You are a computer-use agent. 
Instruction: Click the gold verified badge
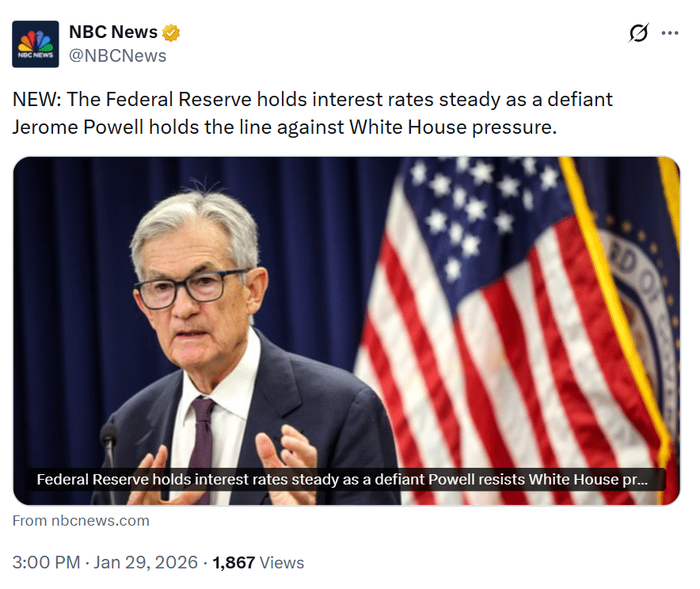tap(171, 33)
